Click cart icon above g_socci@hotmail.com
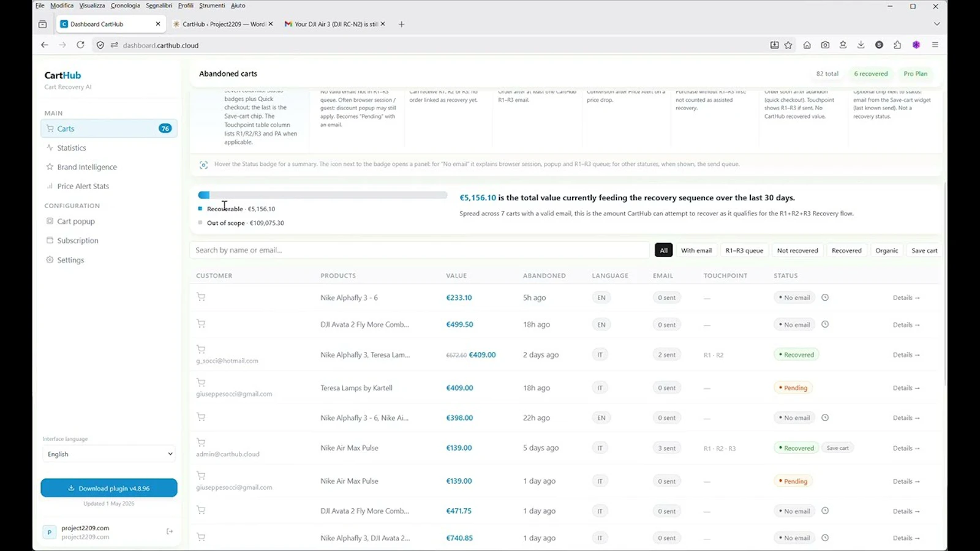Image resolution: width=980 pixels, height=551 pixels. 201,350
